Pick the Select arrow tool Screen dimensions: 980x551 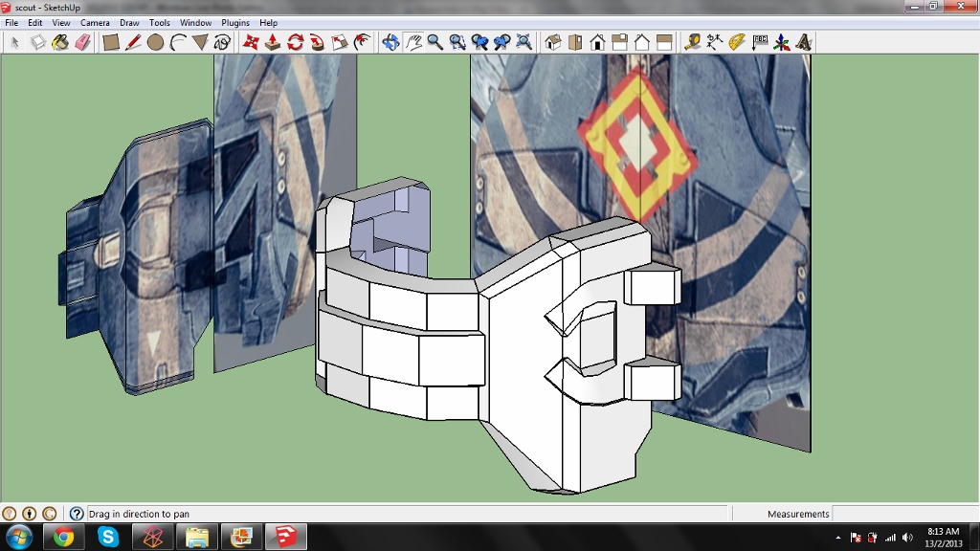click(15, 42)
